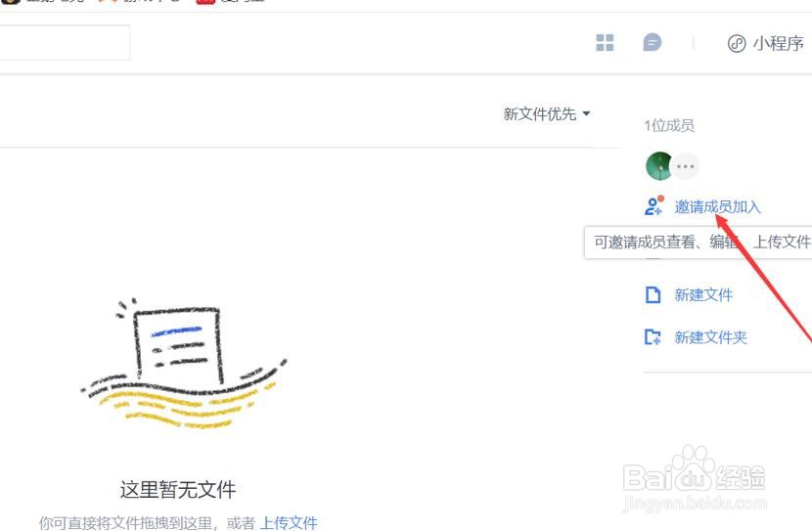Click the red bookmark icon in bookmarks bar
This screenshot has width=812, height=531.
click(x=205, y=2)
